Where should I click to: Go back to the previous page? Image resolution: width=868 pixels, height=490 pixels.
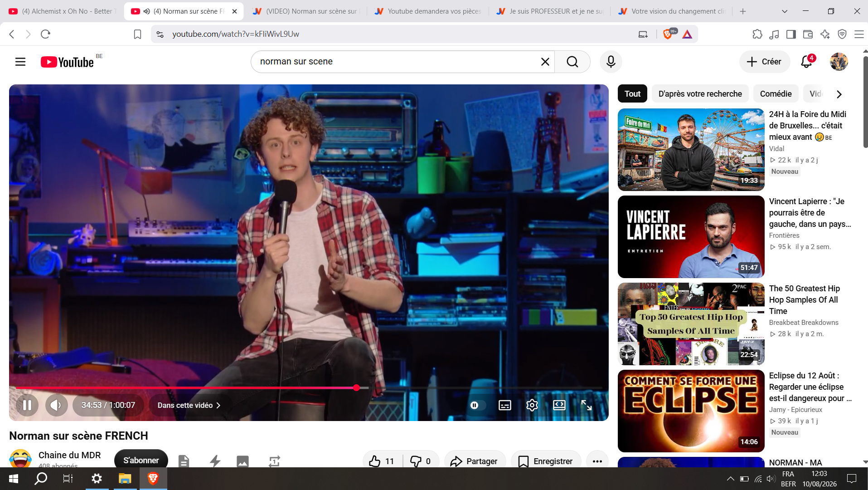coord(12,34)
